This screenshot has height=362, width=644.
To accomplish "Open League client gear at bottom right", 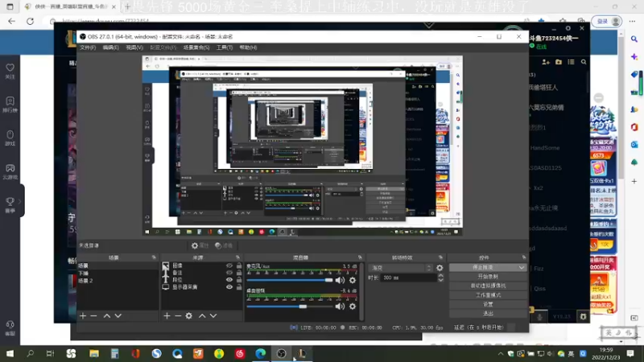I will click(x=583, y=316).
